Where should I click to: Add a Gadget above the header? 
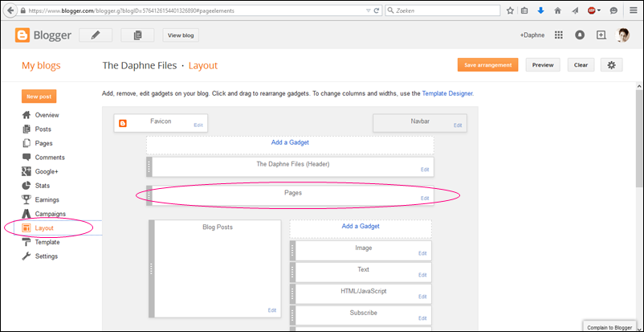click(x=290, y=142)
